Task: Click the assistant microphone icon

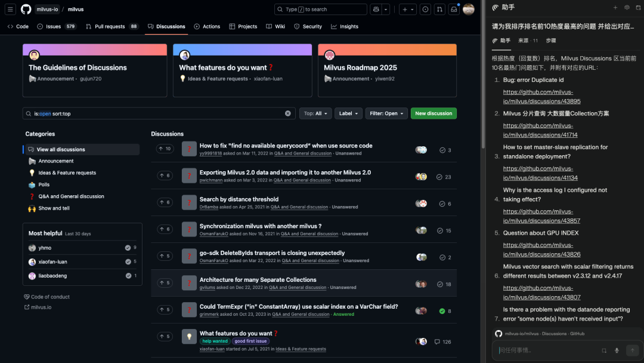Action: (617, 350)
